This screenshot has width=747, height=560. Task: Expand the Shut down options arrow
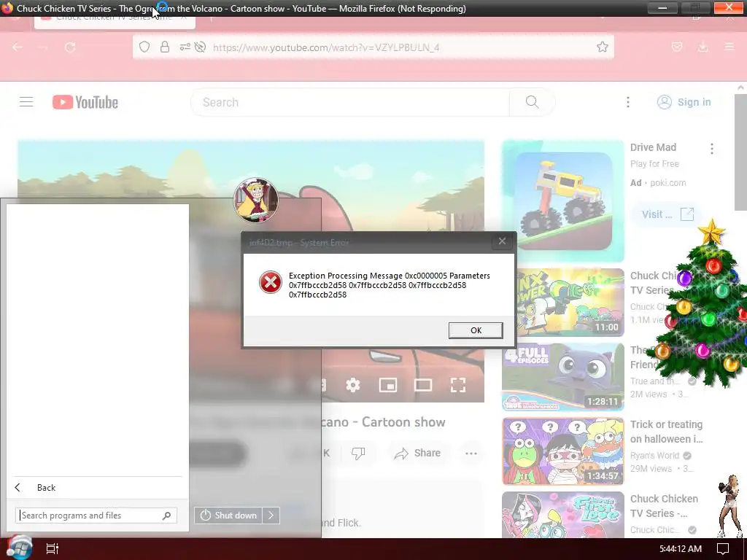tap(271, 516)
